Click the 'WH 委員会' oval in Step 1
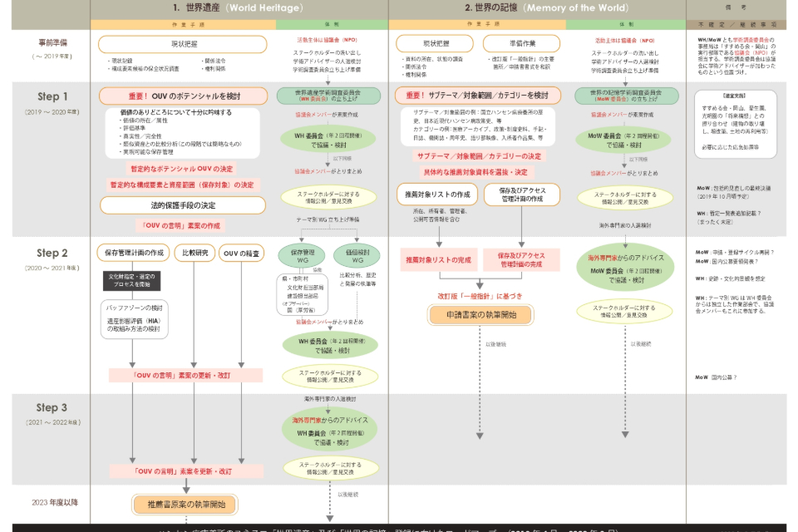The height and width of the screenshot is (532, 798). 328,140
